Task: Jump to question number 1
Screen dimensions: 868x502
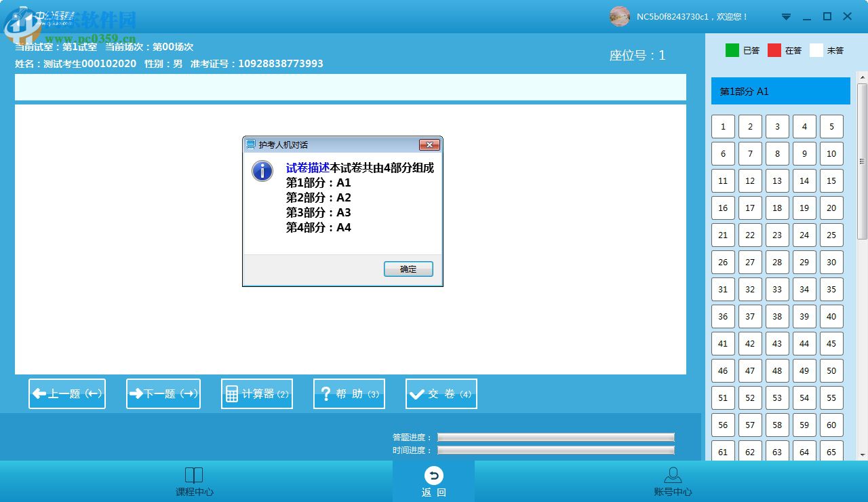Action: 723,127
